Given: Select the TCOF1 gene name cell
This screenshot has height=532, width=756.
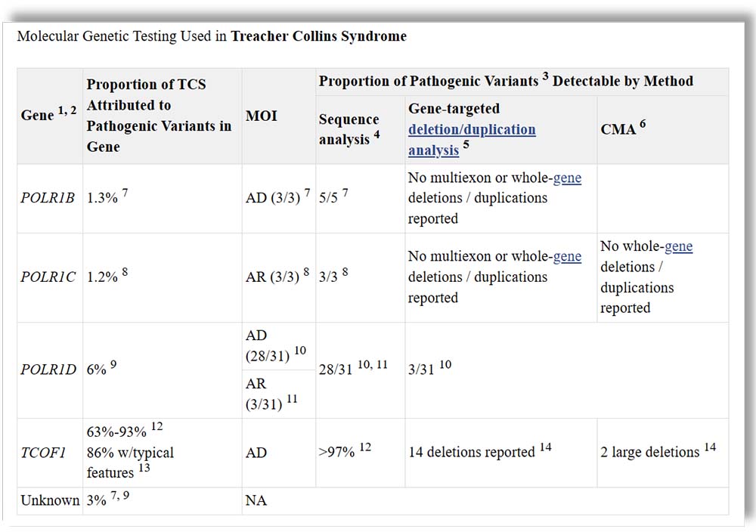Looking at the screenshot, I should [x=43, y=453].
